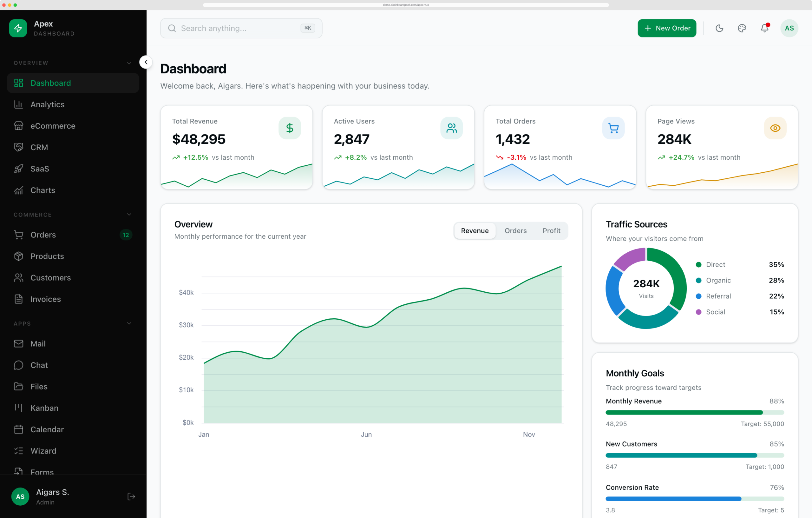Click the users icon on Active Users card
The width and height of the screenshot is (812, 518).
[452, 128]
